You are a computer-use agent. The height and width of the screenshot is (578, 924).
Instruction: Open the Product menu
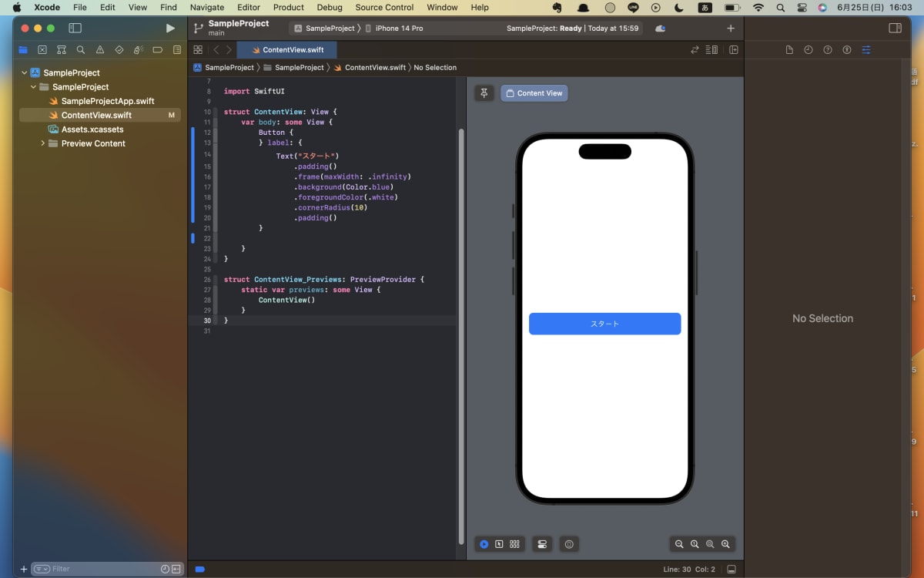[x=289, y=7]
